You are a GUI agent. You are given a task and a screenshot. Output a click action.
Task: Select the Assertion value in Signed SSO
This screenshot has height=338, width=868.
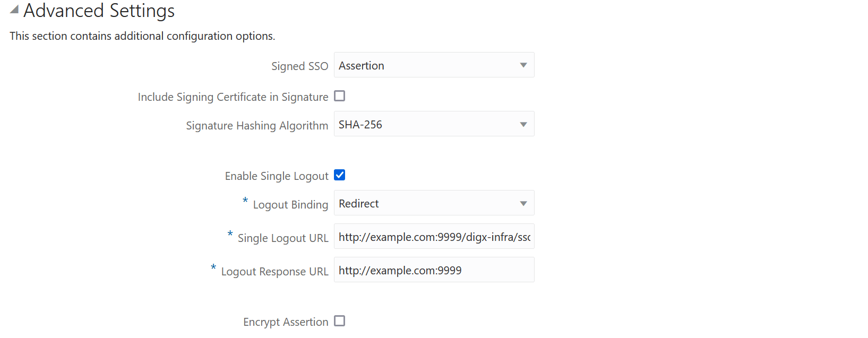362,65
